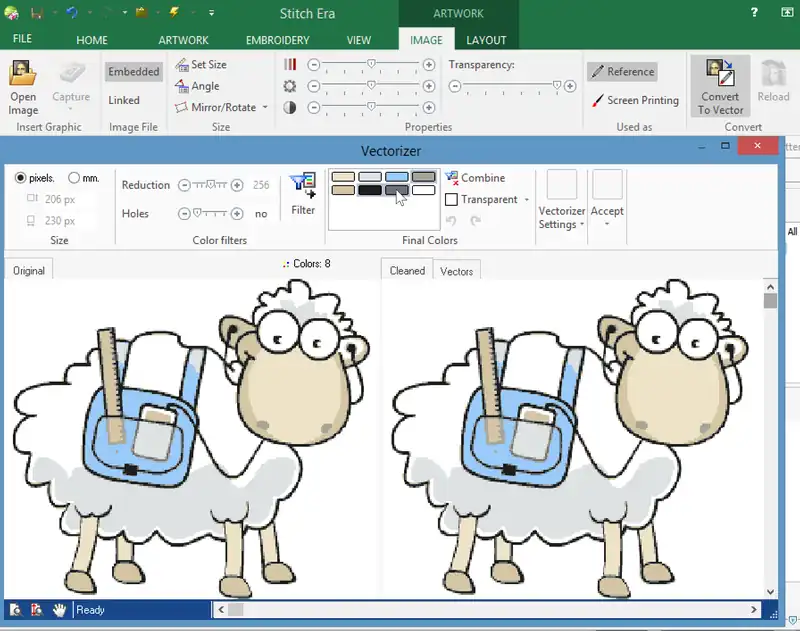The width and height of the screenshot is (800, 631).
Task: Enable the Transparent checkbox
Action: [451, 200]
